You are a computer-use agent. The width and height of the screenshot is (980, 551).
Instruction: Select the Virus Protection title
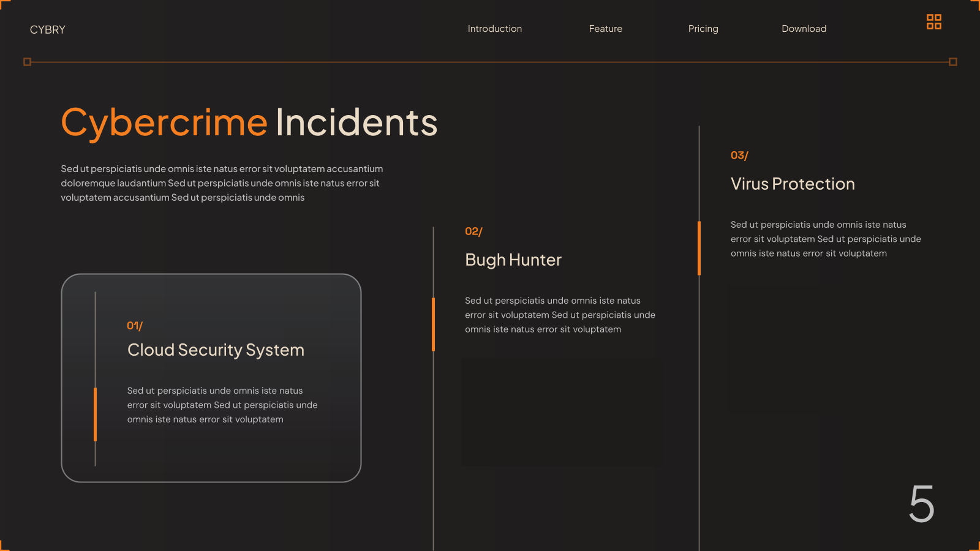(793, 184)
